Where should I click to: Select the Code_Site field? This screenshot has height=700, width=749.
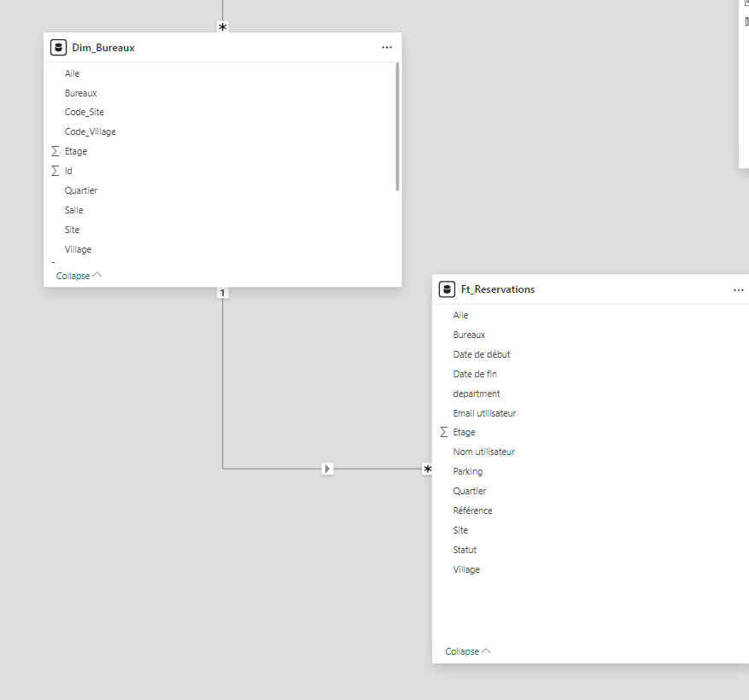[84, 112]
